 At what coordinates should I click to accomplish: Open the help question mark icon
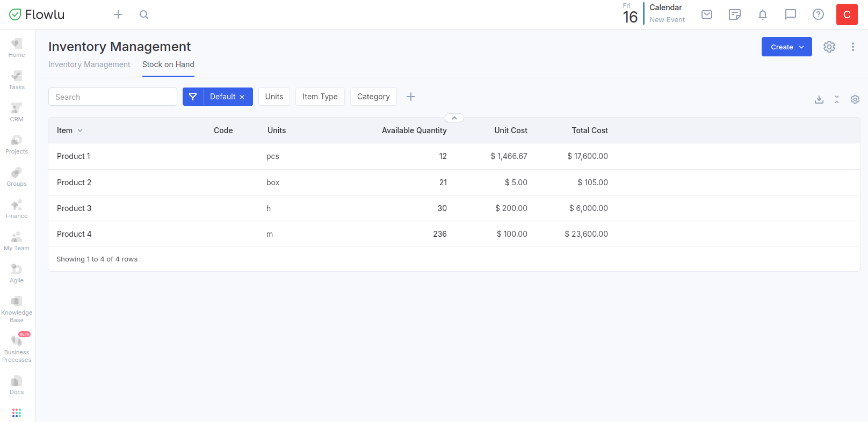818,14
